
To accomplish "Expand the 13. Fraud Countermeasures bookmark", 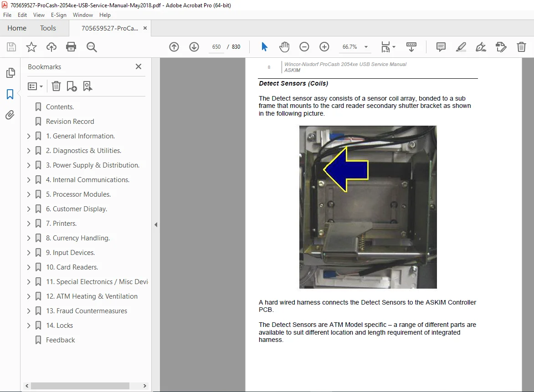I will (29, 311).
